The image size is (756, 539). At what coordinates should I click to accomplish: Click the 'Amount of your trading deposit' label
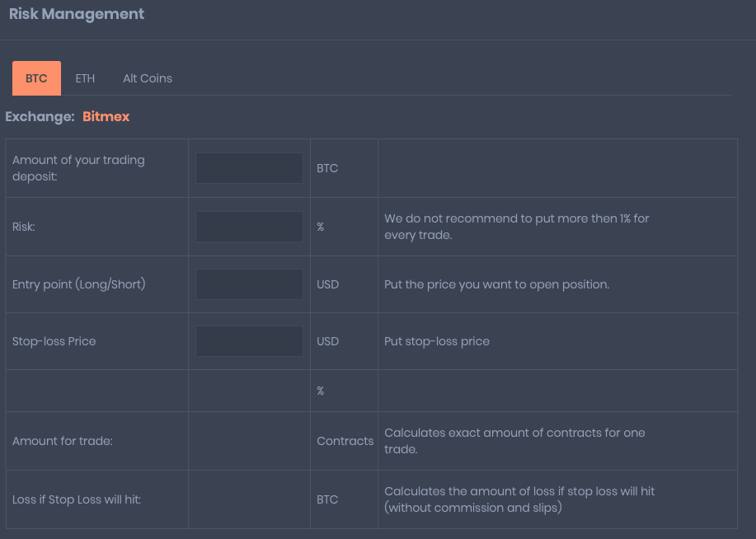point(78,168)
